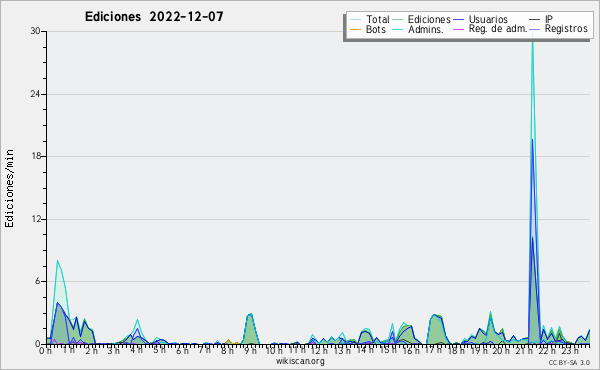Click the '4 h' x-axis label

pos(136,350)
